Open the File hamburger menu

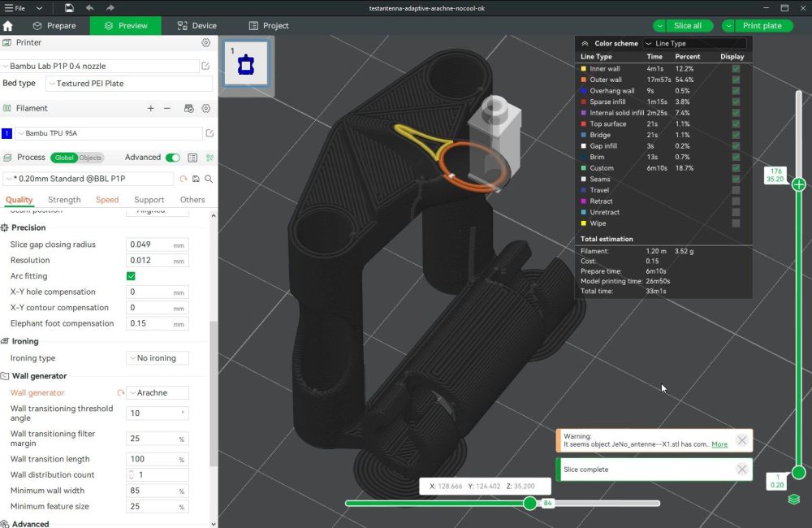tap(15, 8)
